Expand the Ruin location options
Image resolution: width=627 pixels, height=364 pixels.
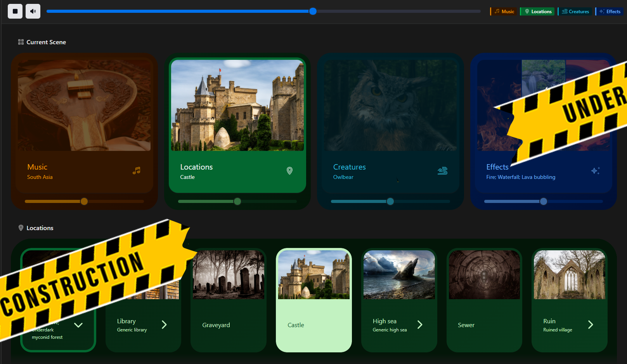coord(590,325)
